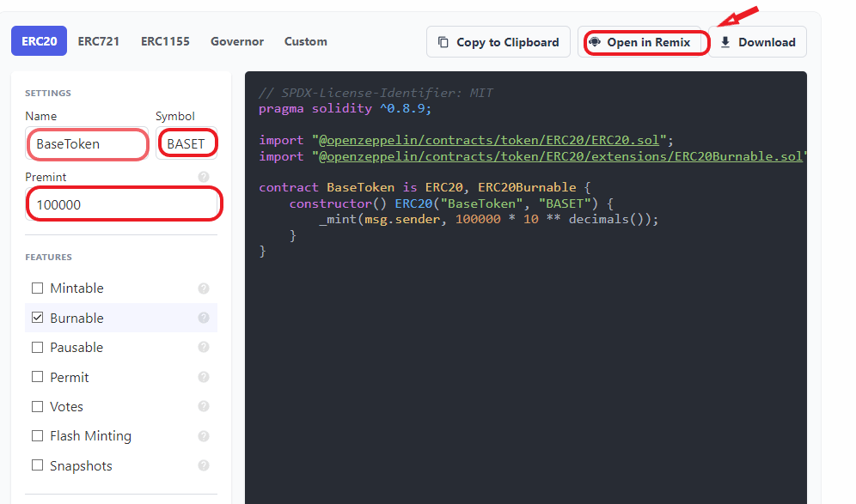Download the contract file

(x=757, y=42)
